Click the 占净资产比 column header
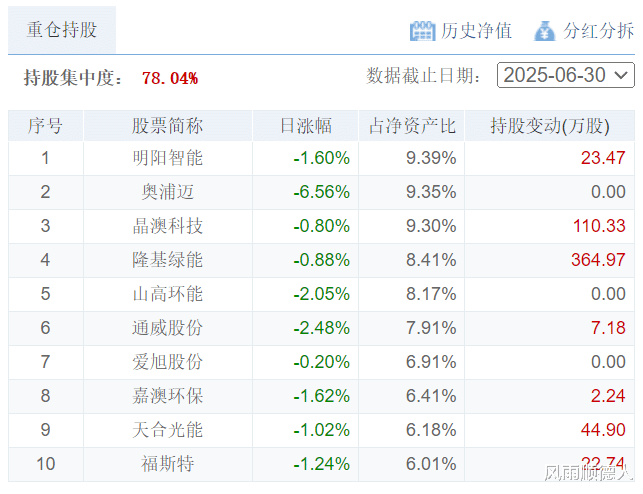 412,125
